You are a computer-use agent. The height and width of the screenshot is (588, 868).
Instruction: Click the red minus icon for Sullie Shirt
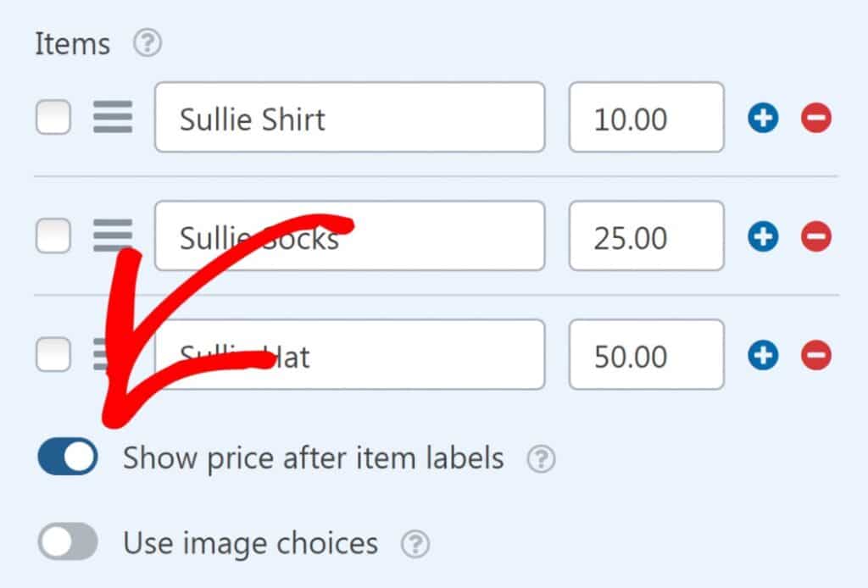click(x=815, y=118)
